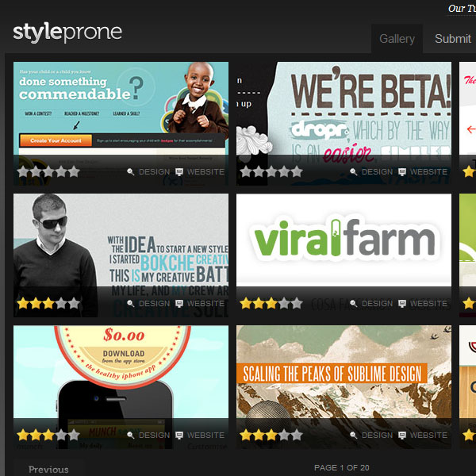Click monitor icon on viralfarm card
Viewport: 476px width, 476px height.
(x=402, y=303)
